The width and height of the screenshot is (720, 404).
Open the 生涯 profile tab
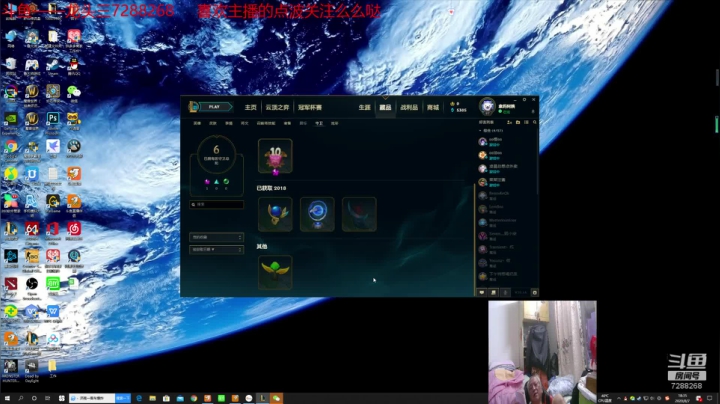click(x=364, y=107)
